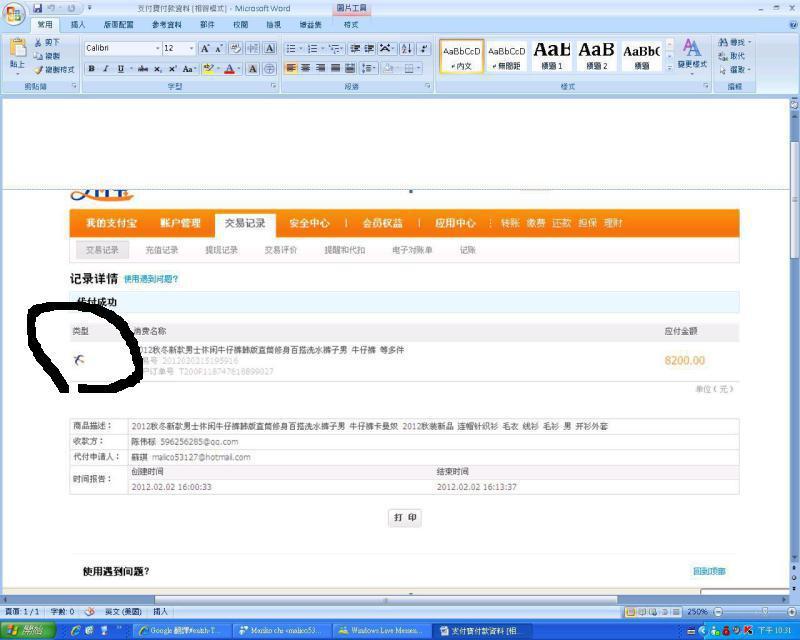Shrink font size with small A icon
The width and height of the screenshot is (800, 640).
[219, 48]
